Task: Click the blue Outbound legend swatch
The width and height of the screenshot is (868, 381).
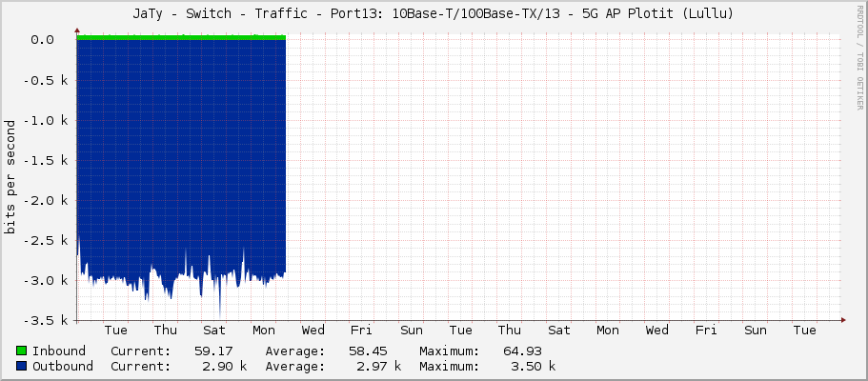Action: click(x=22, y=366)
